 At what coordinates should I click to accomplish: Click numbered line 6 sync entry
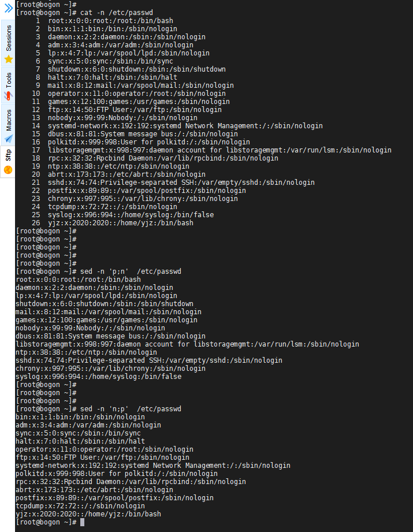pyautogui.click(x=104, y=61)
